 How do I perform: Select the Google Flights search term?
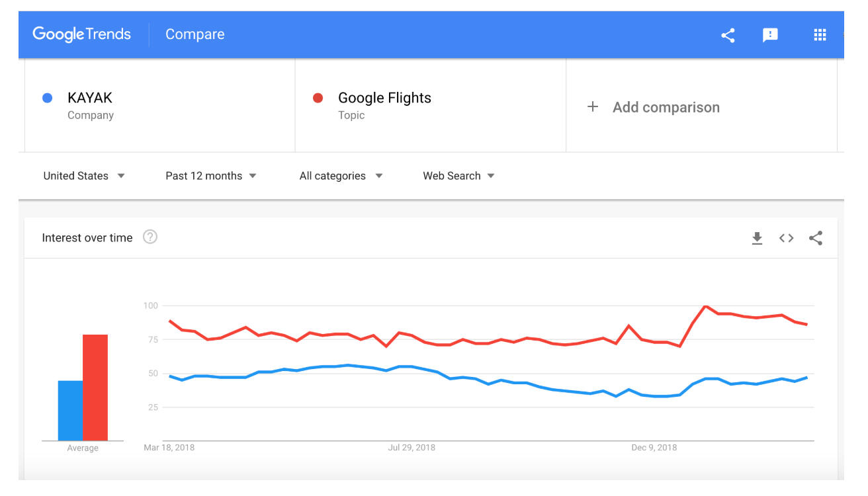click(384, 98)
